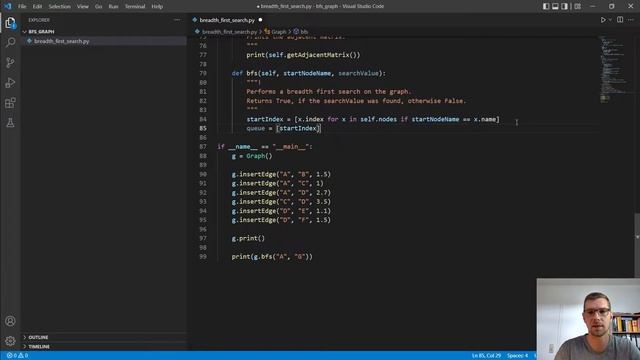Open the Go menu

click(98, 6)
